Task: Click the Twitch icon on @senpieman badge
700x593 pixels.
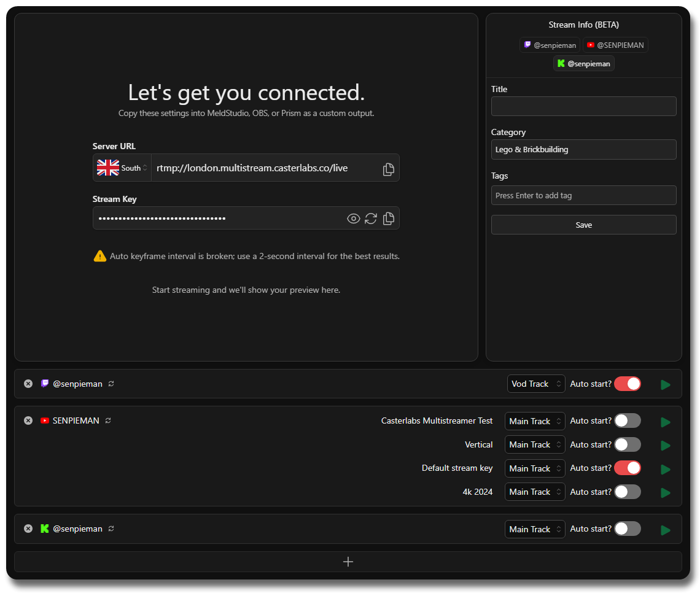Action: click(x=527, y=44)
